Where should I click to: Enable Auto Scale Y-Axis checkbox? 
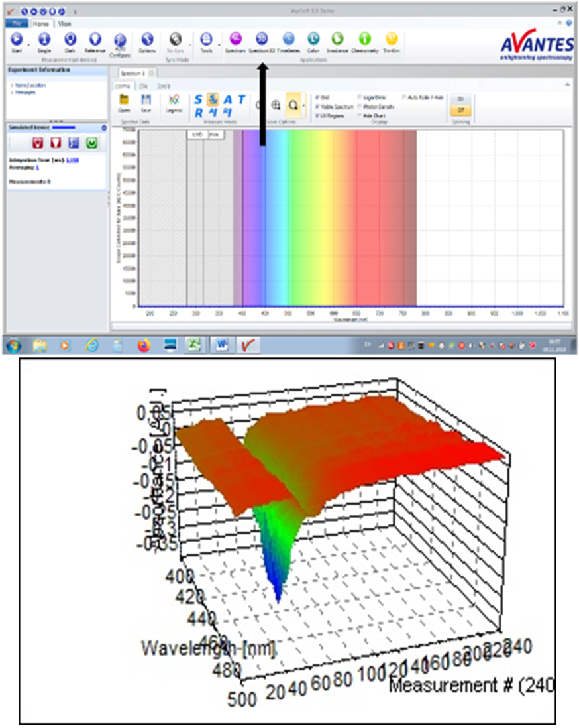point(404,97)
